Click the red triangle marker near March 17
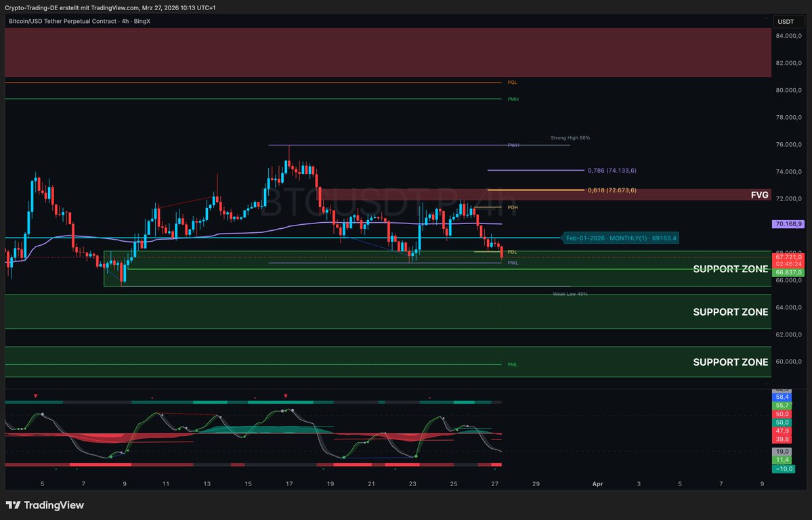Image resolution: width=812 pixels, height=520 pixels. coord(285,395)
